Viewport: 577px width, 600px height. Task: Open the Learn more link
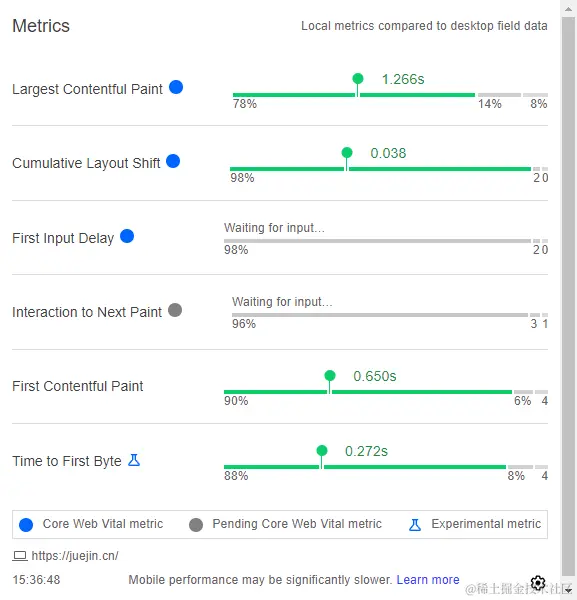(x=428, y=580)
